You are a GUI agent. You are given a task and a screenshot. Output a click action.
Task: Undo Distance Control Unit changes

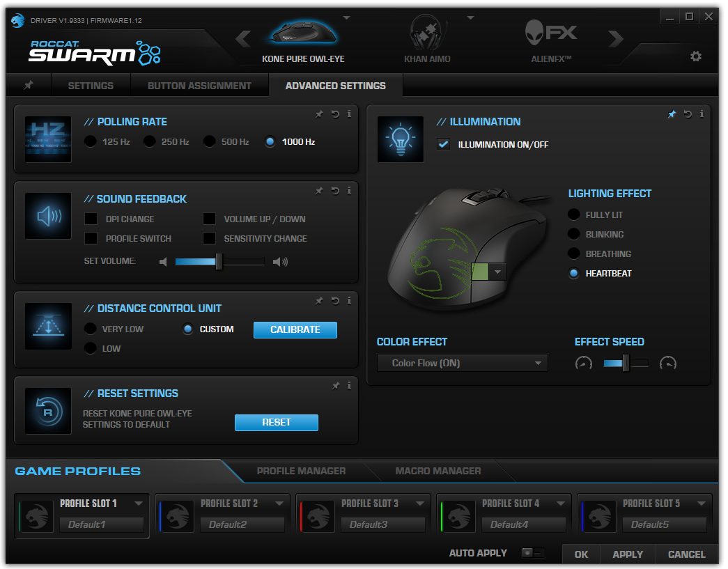pos(335,301)
